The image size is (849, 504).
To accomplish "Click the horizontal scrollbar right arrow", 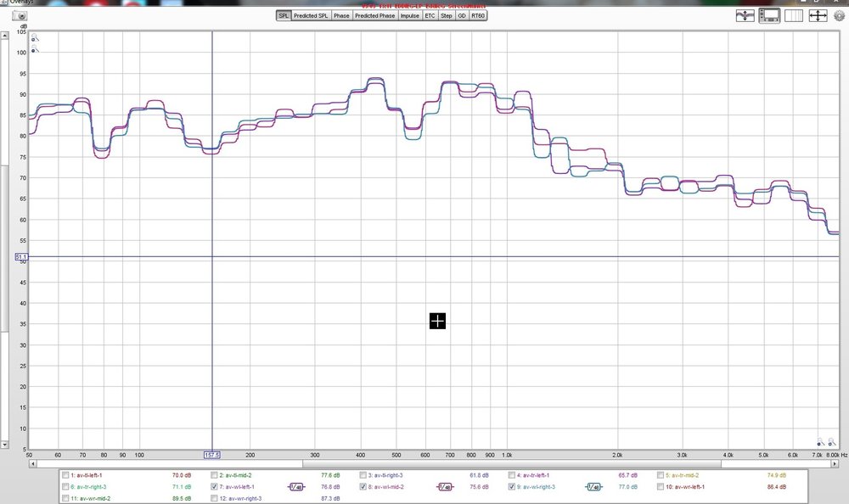I will click(x=835, y=463).
